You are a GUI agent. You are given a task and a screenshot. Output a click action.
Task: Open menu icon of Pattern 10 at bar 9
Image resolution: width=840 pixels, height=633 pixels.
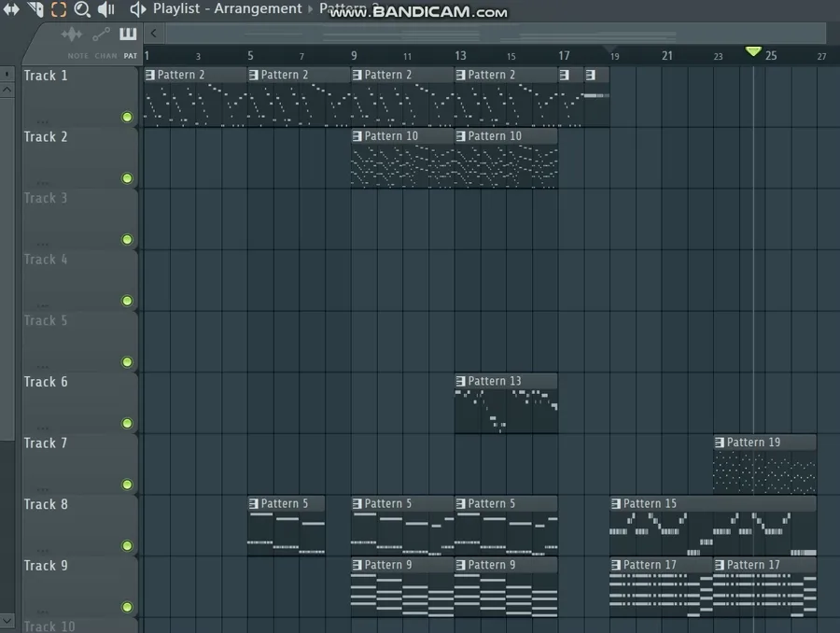(357, 136)
